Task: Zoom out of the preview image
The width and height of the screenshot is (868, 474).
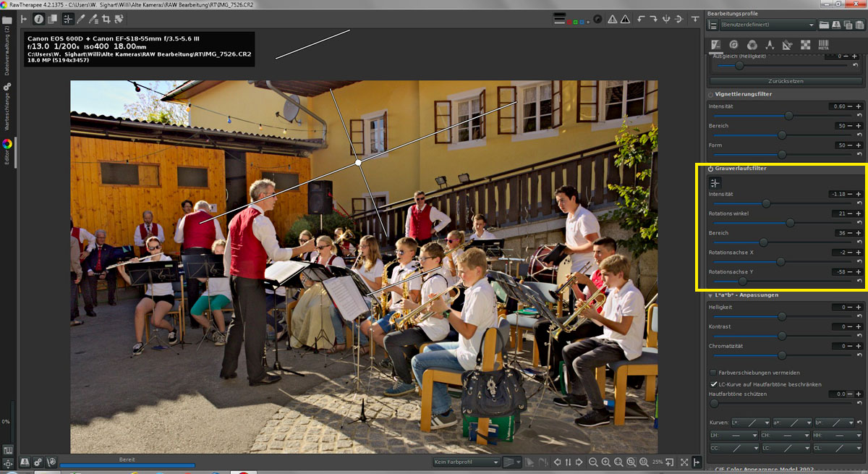Action: [593, 462]
